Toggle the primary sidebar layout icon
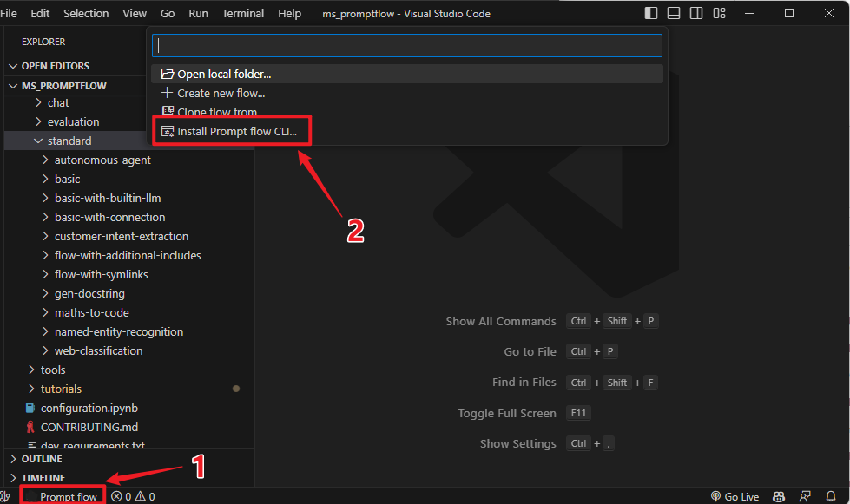The width and height of the screenshot is (850, 504). (651, 12)
